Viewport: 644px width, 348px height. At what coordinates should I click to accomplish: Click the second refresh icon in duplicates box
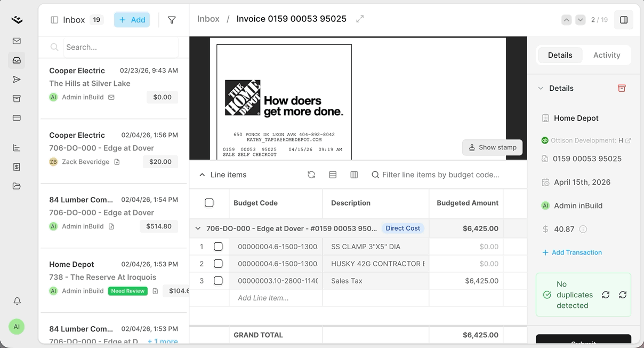pyautogui.click(x=623, y=295)
